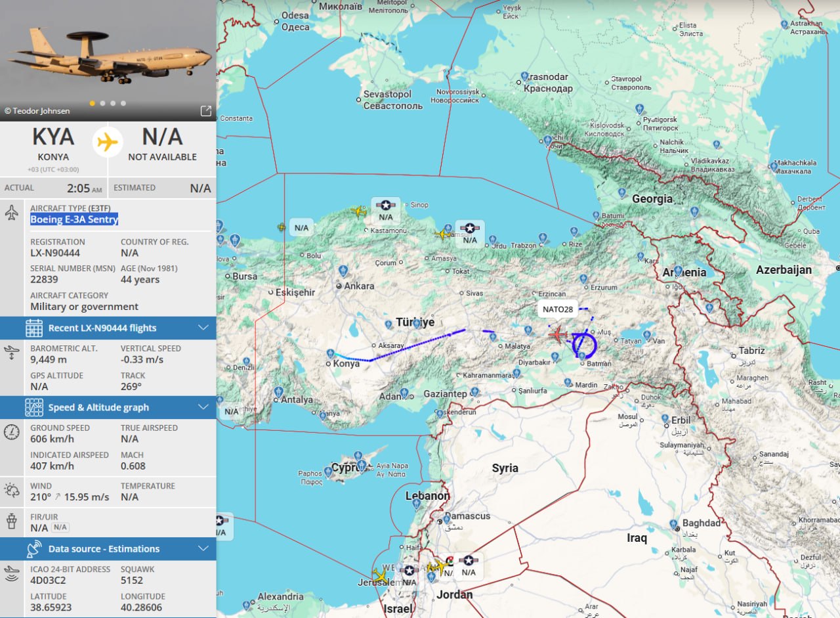Select the yellow aircraft near Samsun
Viewport: 840px width, 618px height.
(x=444, y=234)
